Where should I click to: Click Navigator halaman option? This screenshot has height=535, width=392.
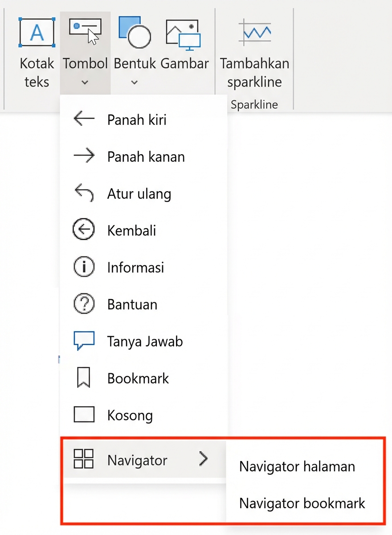(297, 466)
